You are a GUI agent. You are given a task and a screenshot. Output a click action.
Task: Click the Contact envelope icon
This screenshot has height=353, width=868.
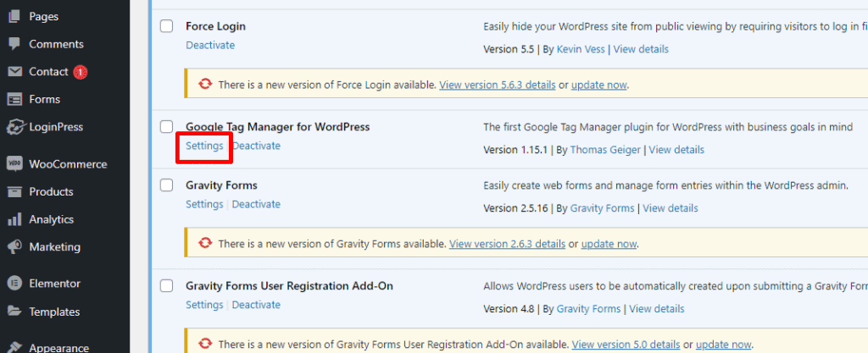(14, 72)
